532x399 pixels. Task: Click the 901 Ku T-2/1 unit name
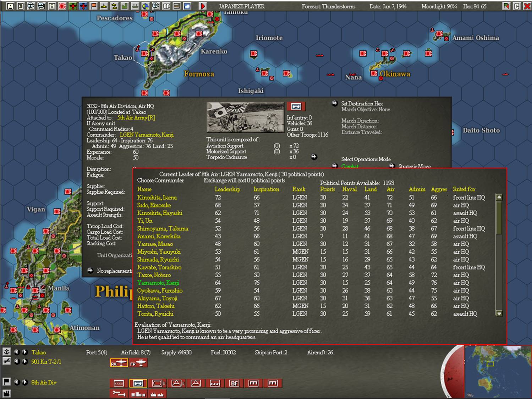click(x=46, y=362)
